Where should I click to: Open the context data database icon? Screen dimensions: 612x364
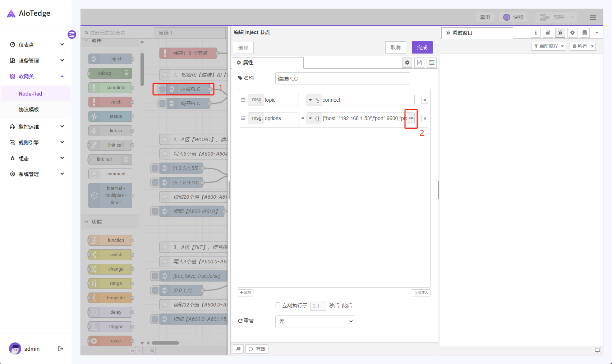585,33
